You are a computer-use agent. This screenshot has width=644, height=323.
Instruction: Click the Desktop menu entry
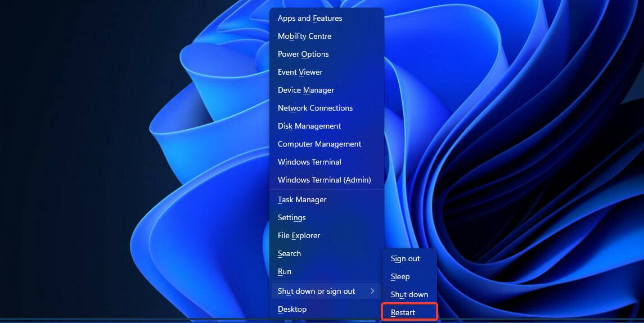point(292,310)
